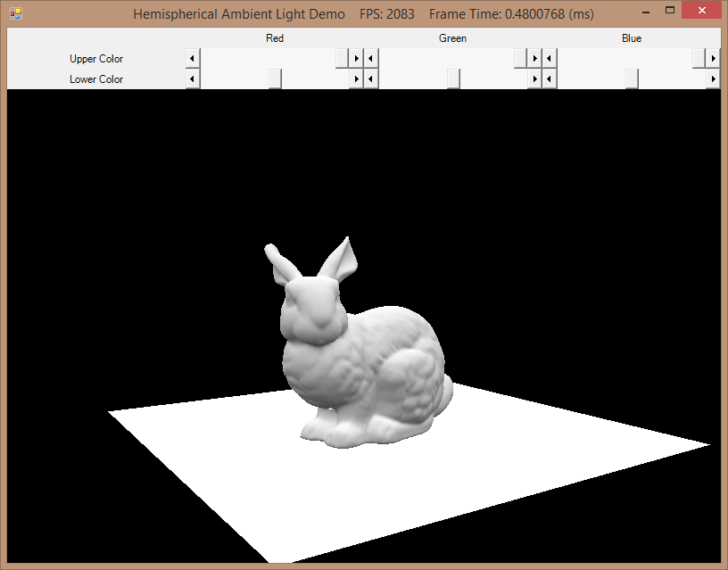The image size is (728, 570).
Task: Click the Stanford bunny model in viewport
Action: coord(357,357)
